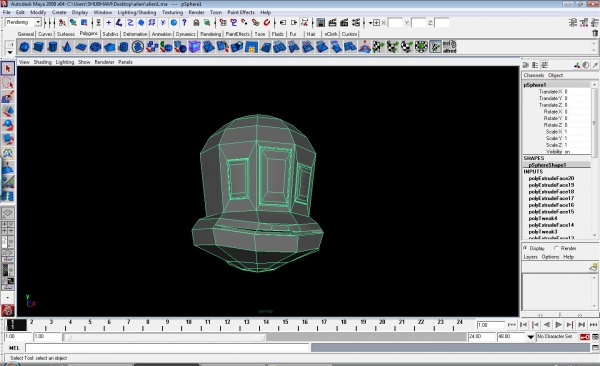Switch to single perspective view layout
The image size is (600, 366).
[8, 213]
